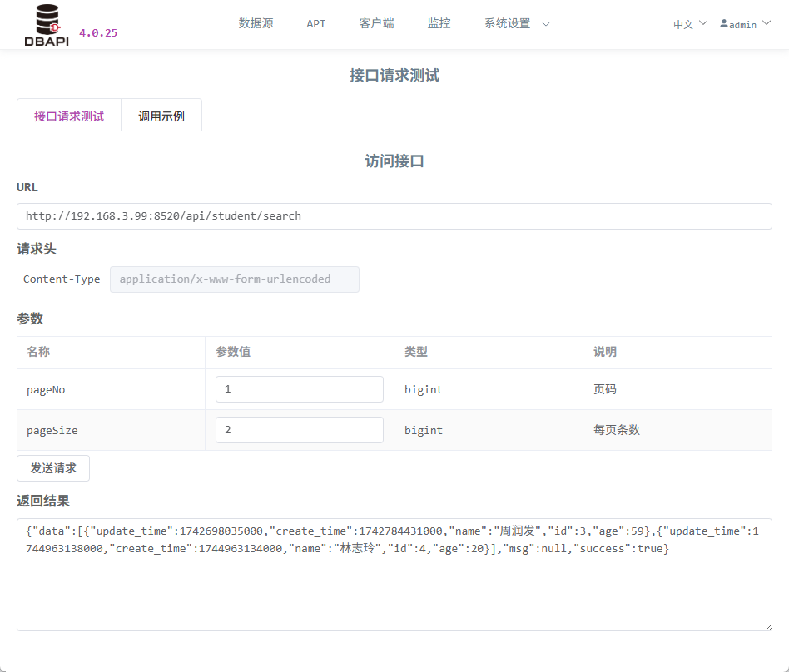The image size is (789, 672).
Task: Open the admin account dropdown
Action: (745, 24)
